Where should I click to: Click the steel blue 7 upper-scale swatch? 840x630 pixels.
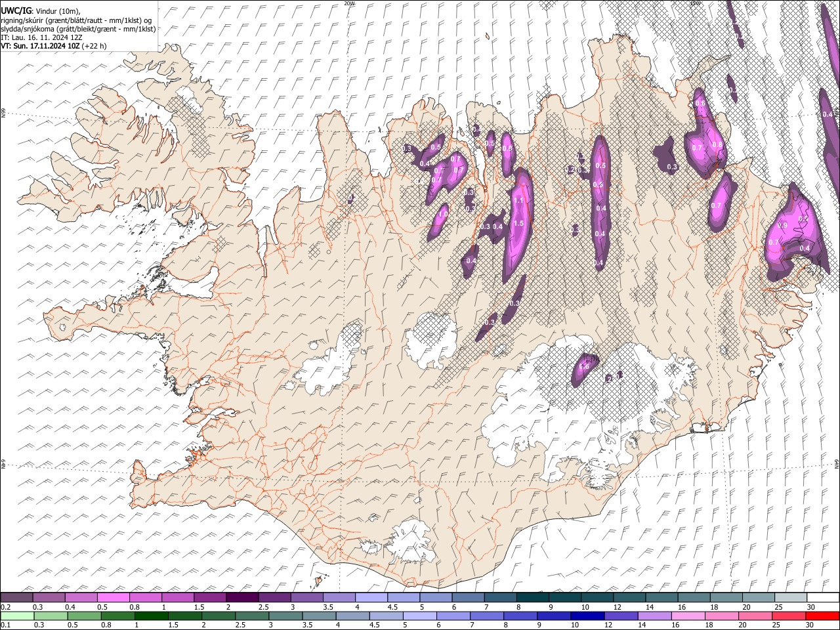click(501, 597)
